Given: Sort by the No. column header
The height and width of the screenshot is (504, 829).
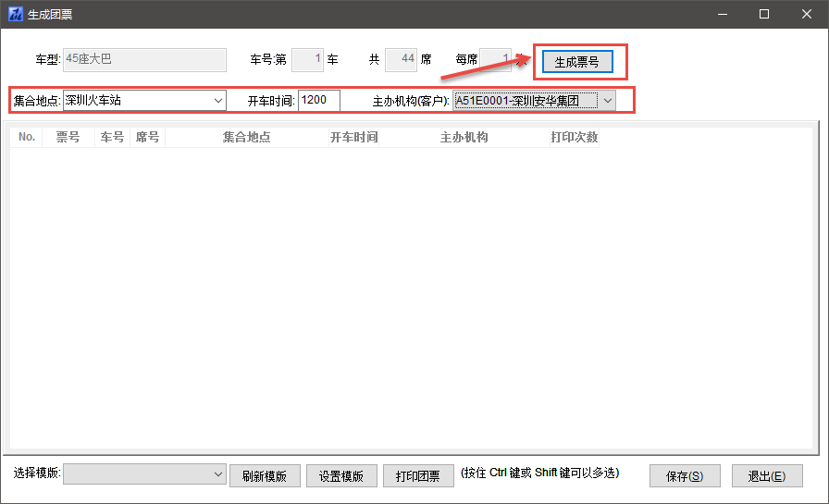Looking at the screenshot, I should tap(27, 138).
